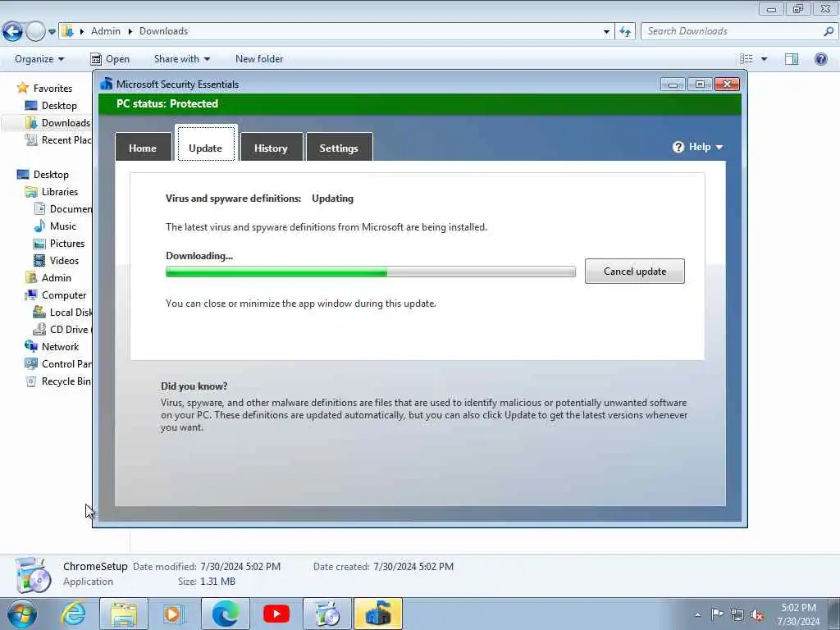
Task: Open Explorer help question mark icon
Action: [820, 59]
